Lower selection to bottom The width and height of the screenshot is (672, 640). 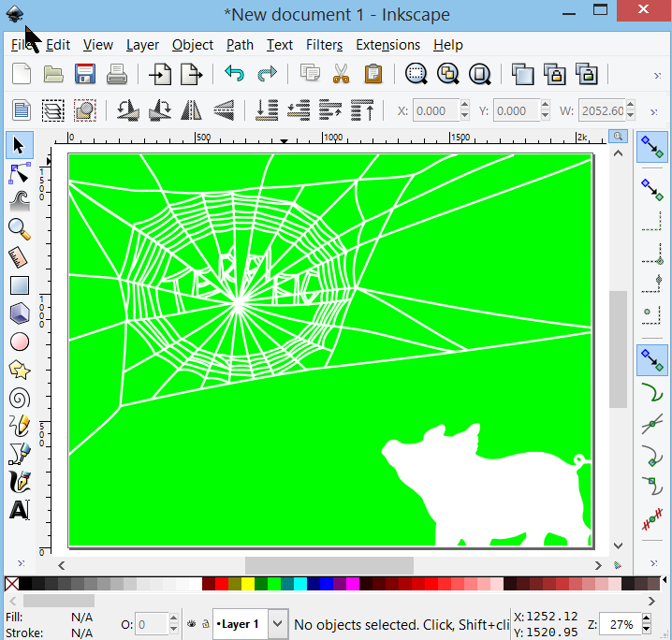[267, 110]
